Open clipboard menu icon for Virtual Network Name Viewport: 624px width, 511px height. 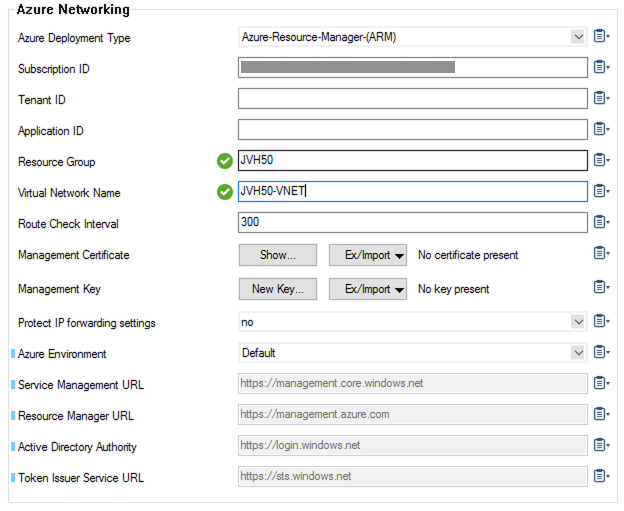pos(601,191)
